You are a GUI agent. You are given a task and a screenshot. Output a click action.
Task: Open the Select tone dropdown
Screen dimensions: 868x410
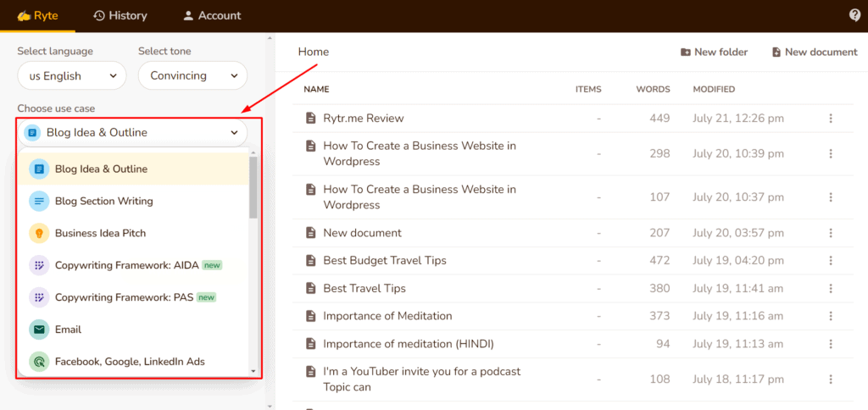tap(192, 76)
